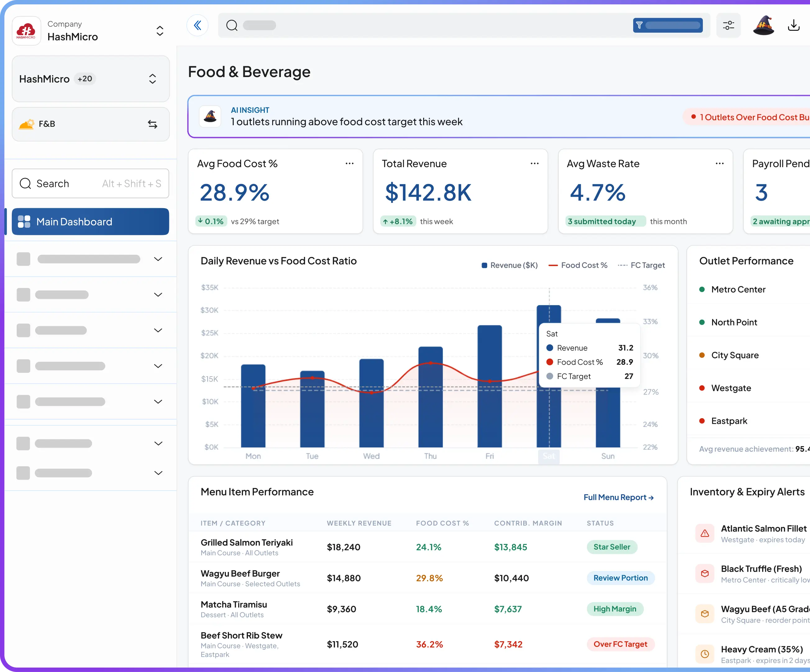Sort by Food Cost % column header
Viewport: 810px width, 672px height.
(x=442, y=523)
